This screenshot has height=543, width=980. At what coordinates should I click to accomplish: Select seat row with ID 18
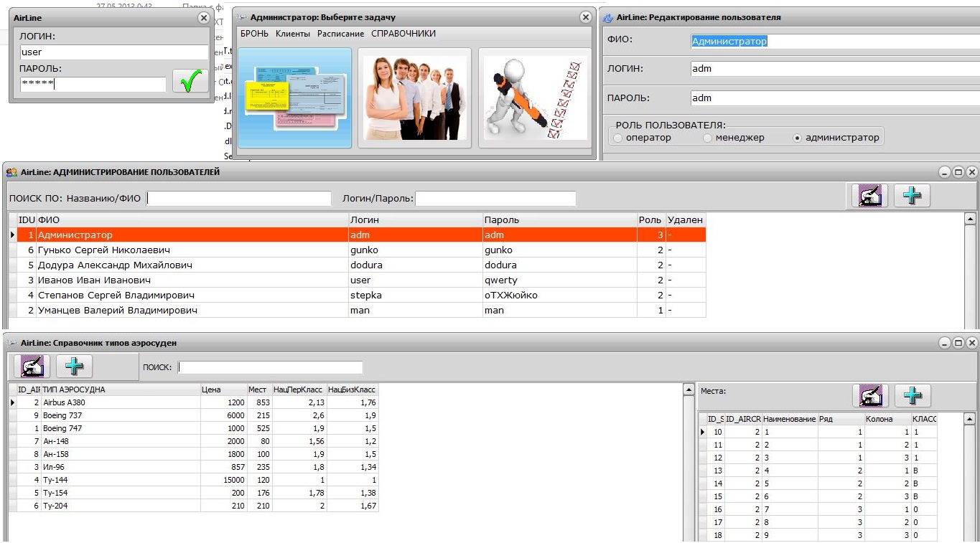[x=818, y=535]
